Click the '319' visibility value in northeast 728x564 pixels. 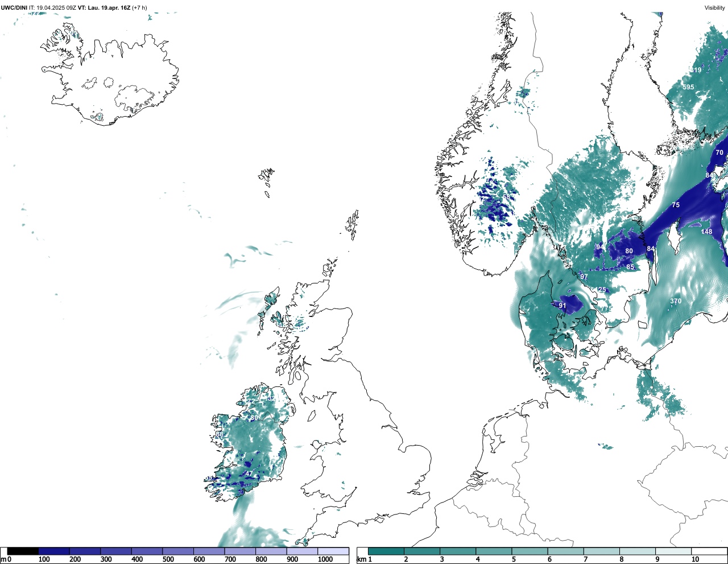696,71
